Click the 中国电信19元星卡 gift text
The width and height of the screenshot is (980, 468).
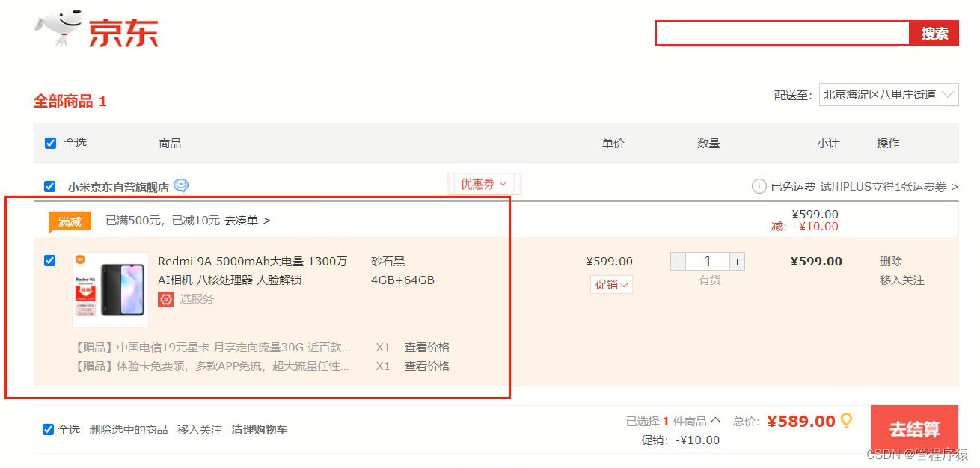213,347
